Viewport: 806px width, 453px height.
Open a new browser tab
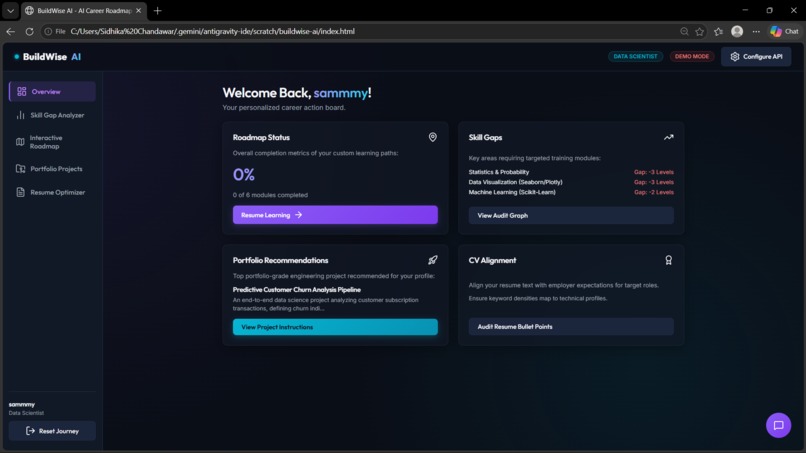[x=157, y=10]
